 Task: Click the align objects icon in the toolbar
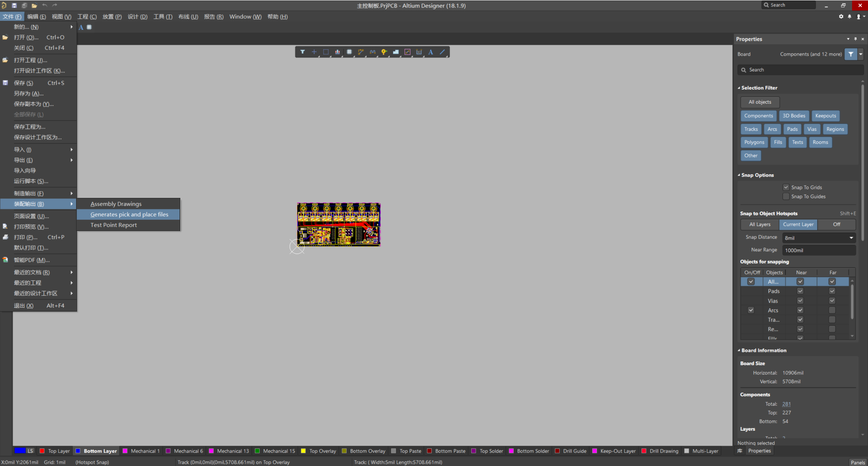coord(338,52)
